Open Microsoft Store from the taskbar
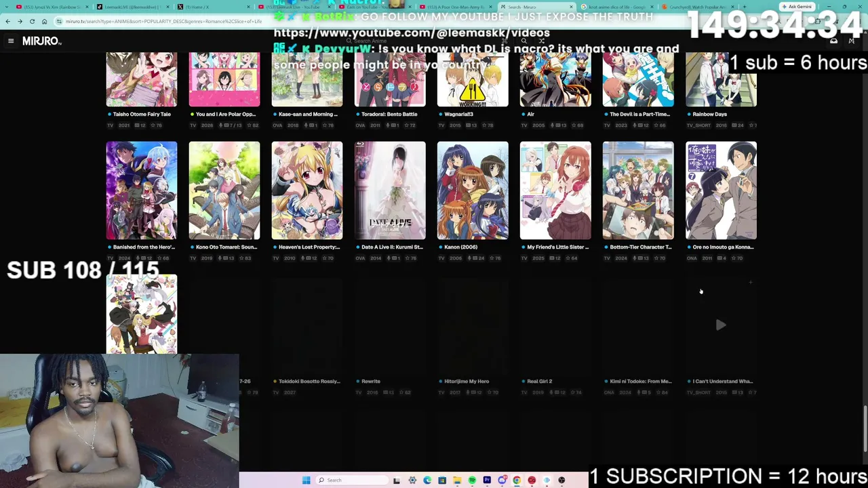 (442, 481)
